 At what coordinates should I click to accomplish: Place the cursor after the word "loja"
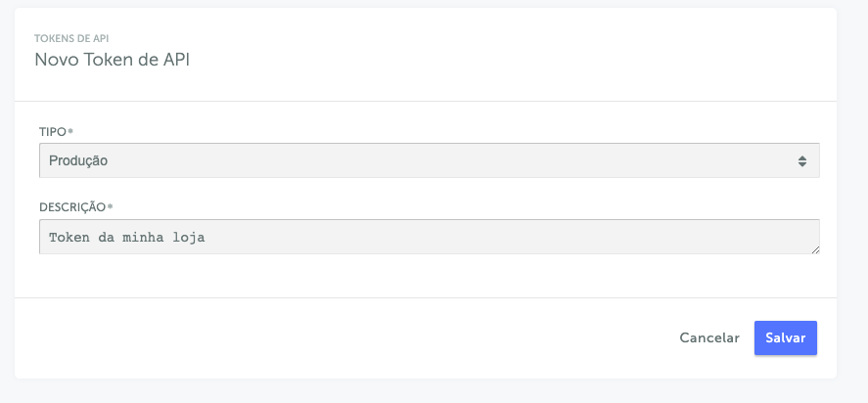click(206, 238)
